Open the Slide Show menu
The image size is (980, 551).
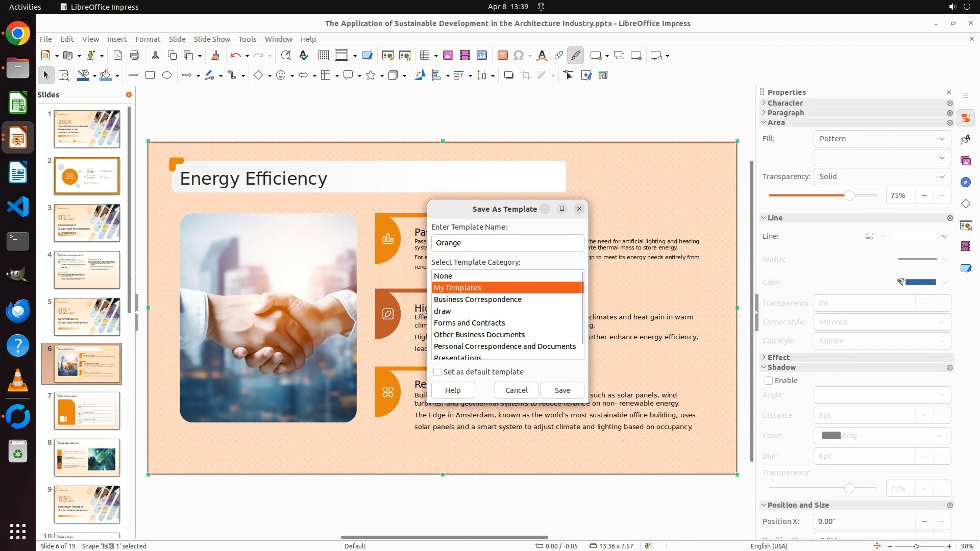coord(212,39)
